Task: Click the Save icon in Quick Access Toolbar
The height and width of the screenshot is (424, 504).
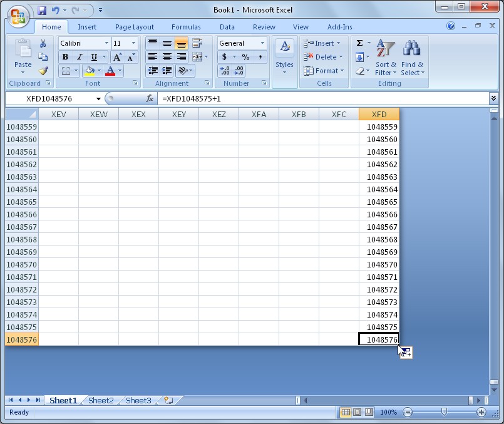Action: pyautogui.click(x=42, y=11)
